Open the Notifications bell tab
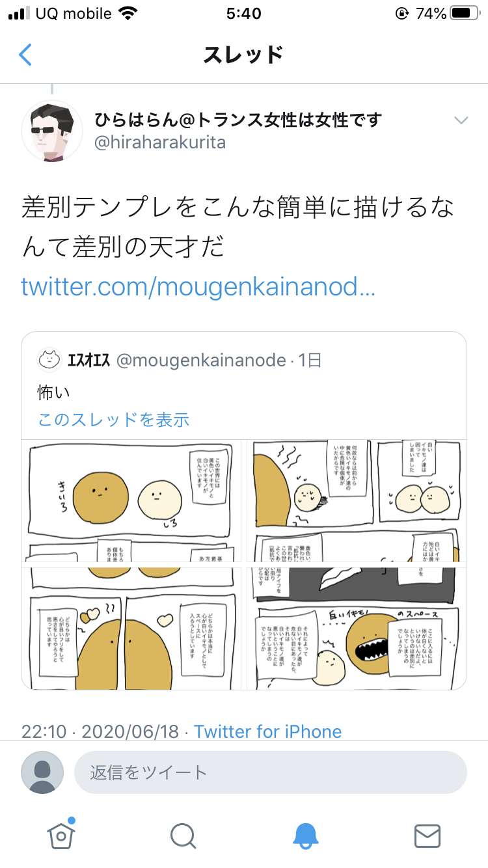This screenshot has height=868, width=488. (305, 836)
